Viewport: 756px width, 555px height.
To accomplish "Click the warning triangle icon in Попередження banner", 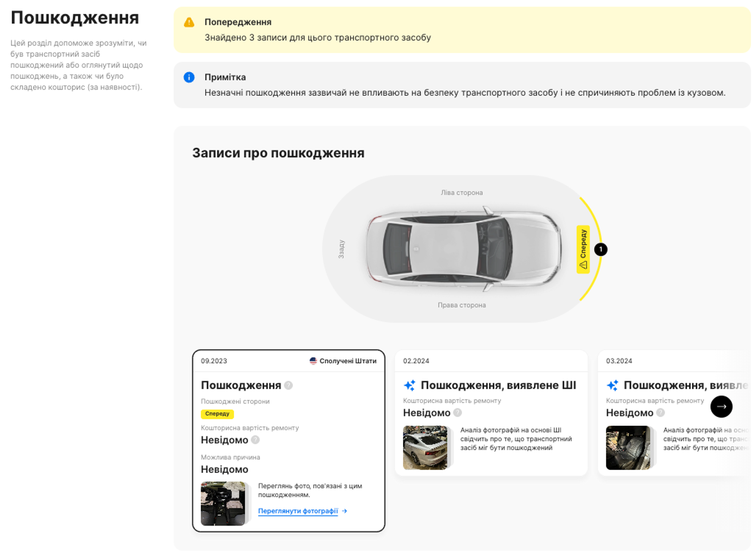I will pos(189,22).
